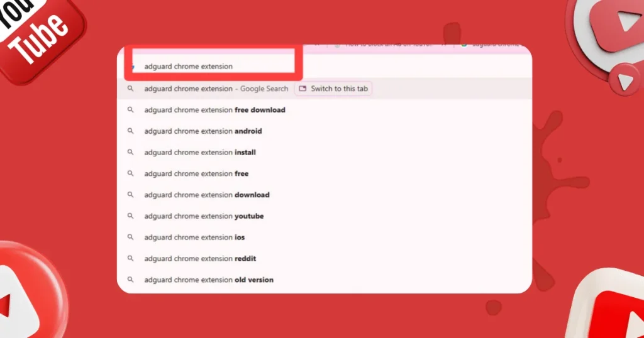
Task: Click the search icon beside 'old version' suggestion
Action: [x=131, y=280]
